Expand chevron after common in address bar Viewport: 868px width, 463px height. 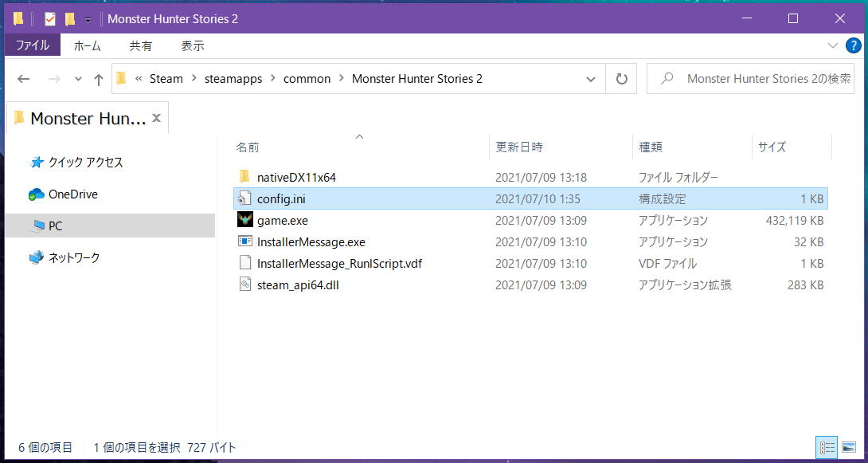342,79
